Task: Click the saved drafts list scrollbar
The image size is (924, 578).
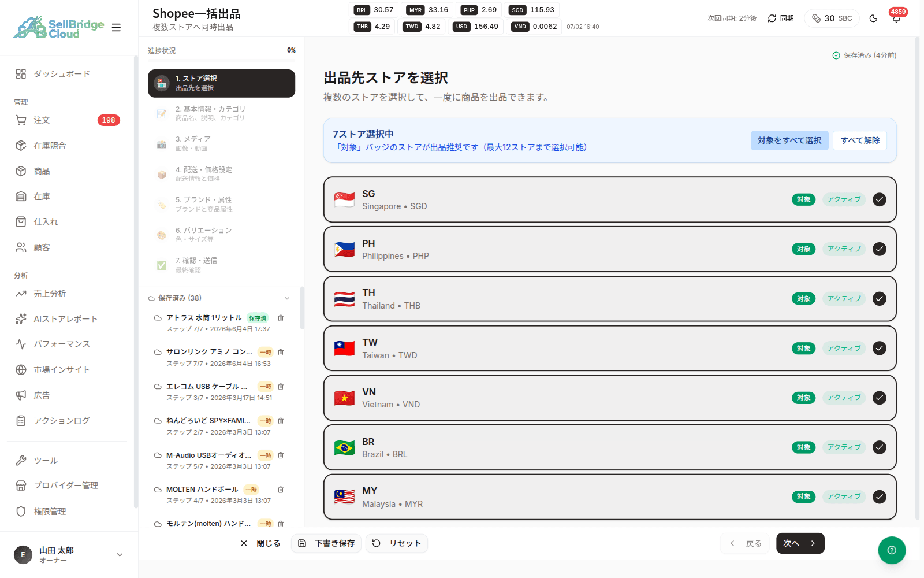Action: pos(302,308)
